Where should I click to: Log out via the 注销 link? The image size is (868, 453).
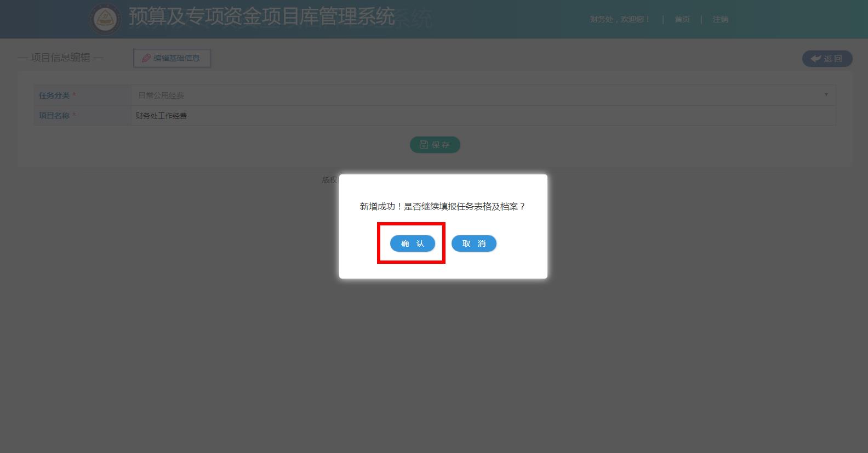point(720,19)
